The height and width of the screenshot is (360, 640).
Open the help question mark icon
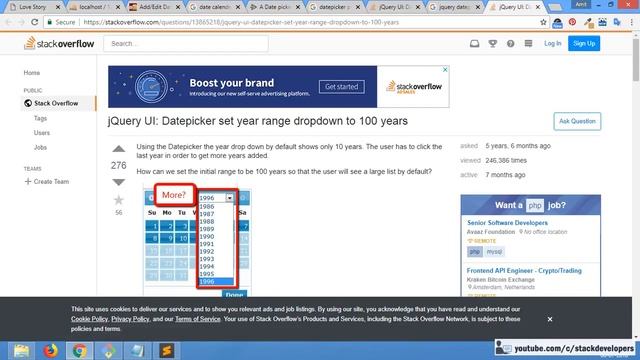[x=511, y=43]
